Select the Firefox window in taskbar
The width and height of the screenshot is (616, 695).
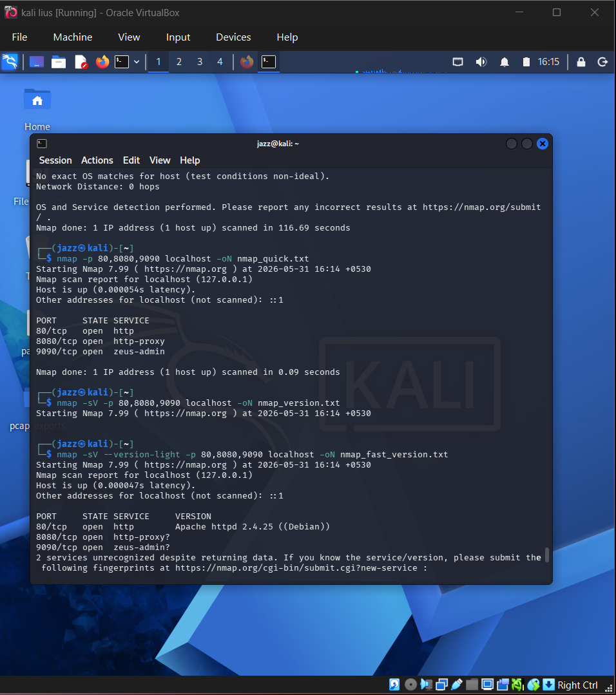247,62
